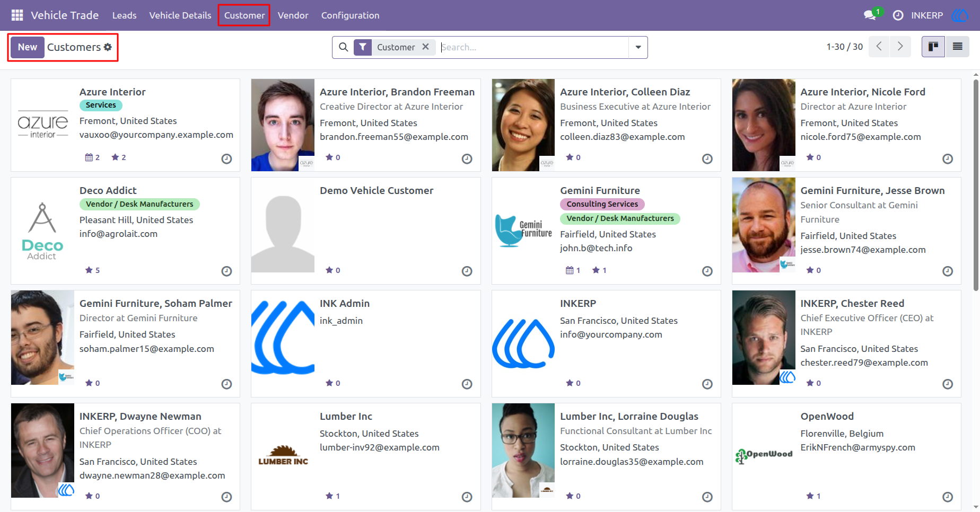Click the New button
Screen dimensions: 980x512
[28, 47]
